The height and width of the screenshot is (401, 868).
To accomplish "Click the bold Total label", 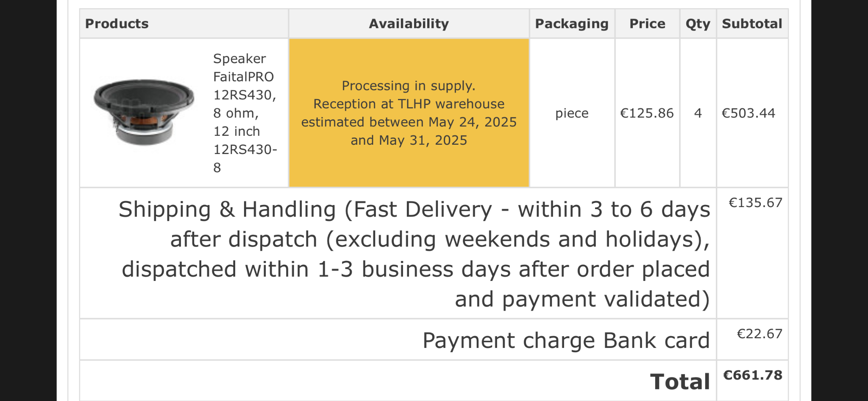I will pos(680,381).
